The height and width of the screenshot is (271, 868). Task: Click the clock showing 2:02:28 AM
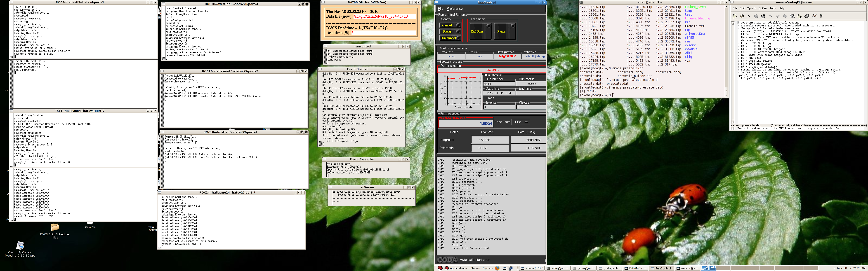tap(848, 268)
